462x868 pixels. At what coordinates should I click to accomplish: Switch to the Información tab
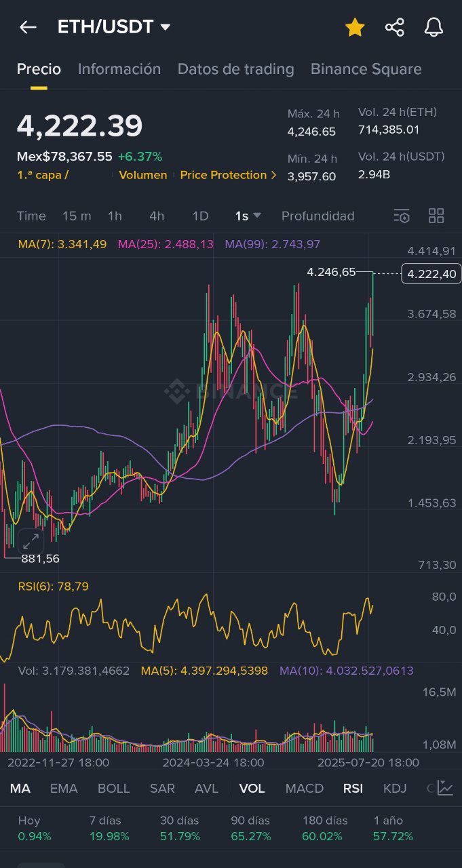click(119, 69)
